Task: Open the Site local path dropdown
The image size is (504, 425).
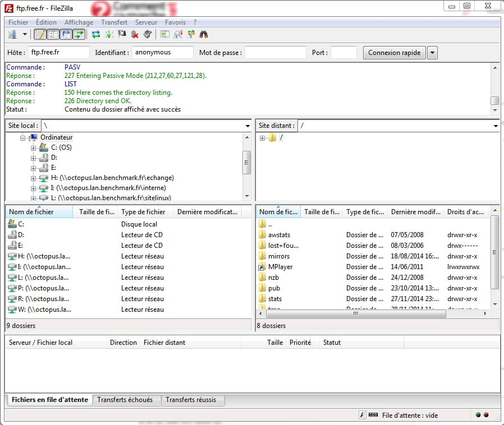Action: coord(248,126)
